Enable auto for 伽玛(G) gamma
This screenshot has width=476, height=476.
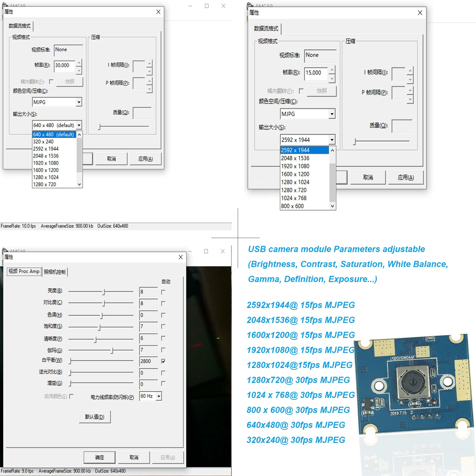(163, 350)
